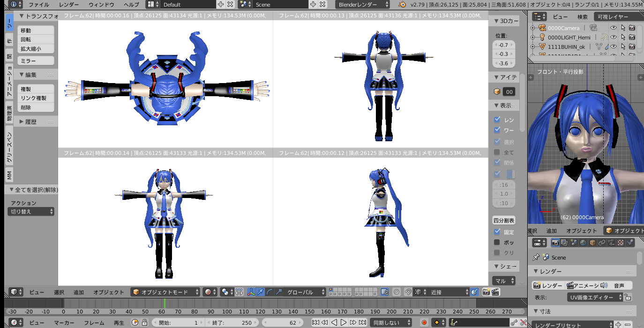Image resolution: width=644 pixels, height=328 pixels.
Task: Select translate manipulator arrow icon
Action: [x=261, y=292]
